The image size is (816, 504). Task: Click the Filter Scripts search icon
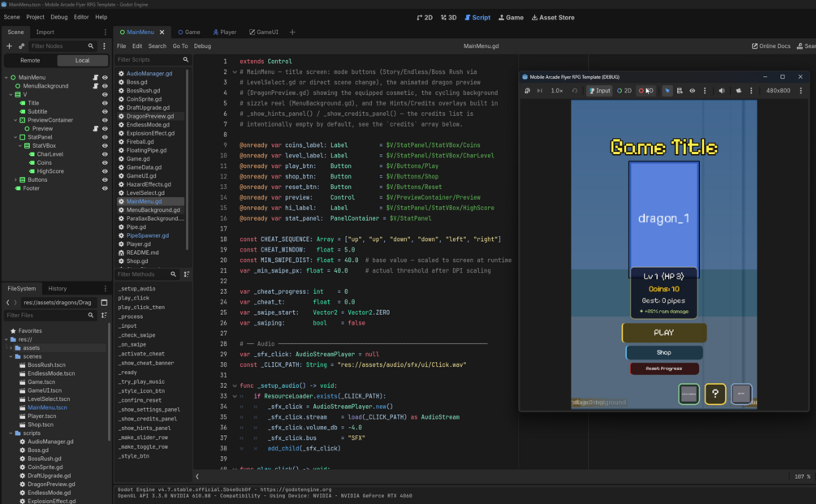(x=186, y=60)
